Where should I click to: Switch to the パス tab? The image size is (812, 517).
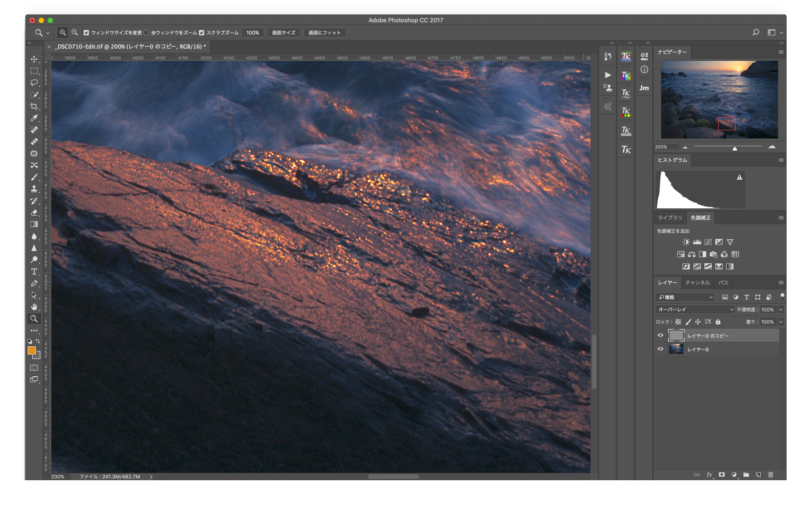(723, 282)
